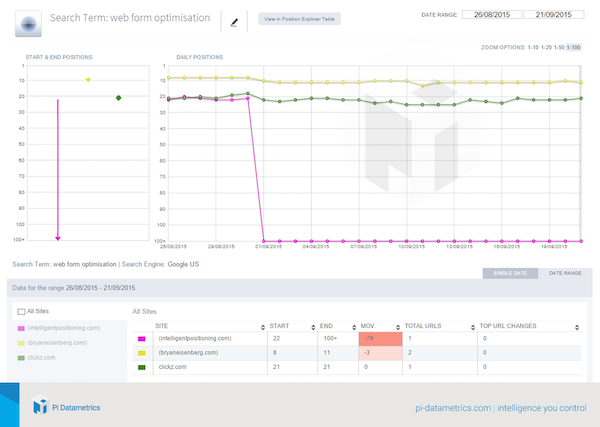This screenshot has width=600, height=427.
Task: Sort table by the END column arrows
Action: point(354,327)
